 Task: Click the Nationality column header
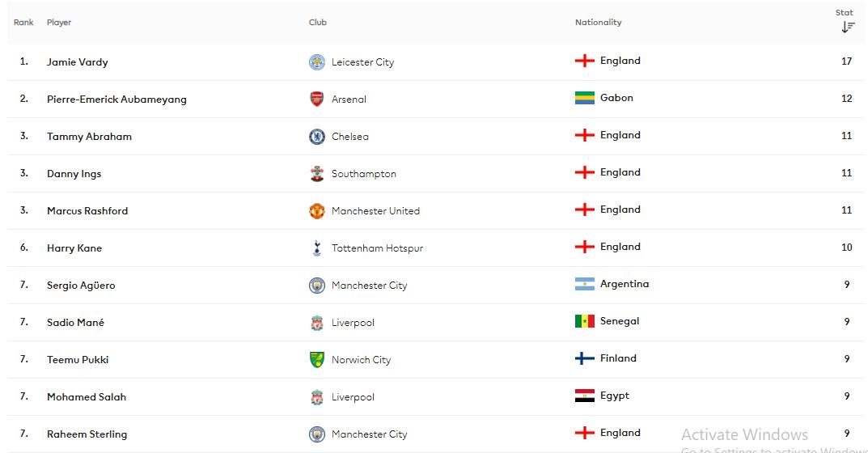(x=598, y=22)
